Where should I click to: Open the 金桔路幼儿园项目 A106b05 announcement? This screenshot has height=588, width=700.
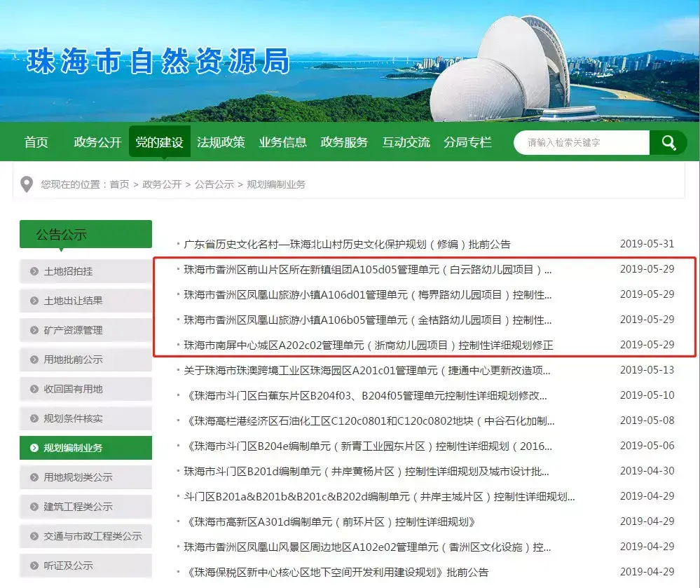click(367, 320)
